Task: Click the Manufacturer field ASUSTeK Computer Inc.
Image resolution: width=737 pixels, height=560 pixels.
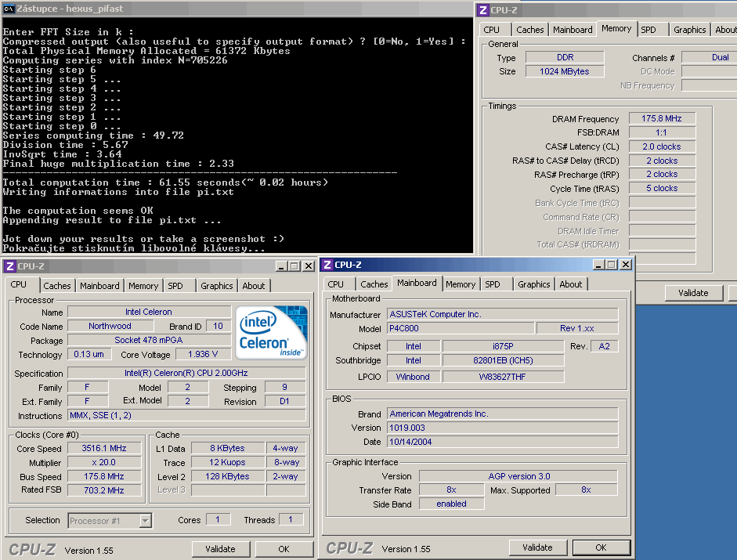Action: [503, 315]
